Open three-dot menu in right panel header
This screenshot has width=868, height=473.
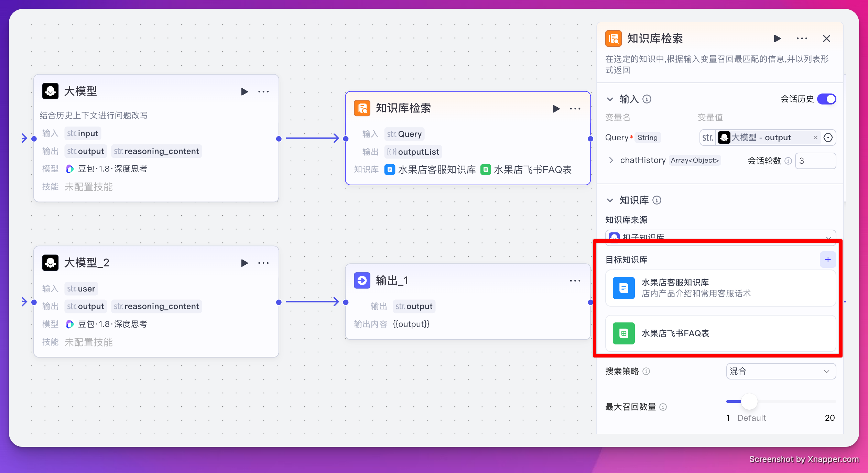point(802,38)
